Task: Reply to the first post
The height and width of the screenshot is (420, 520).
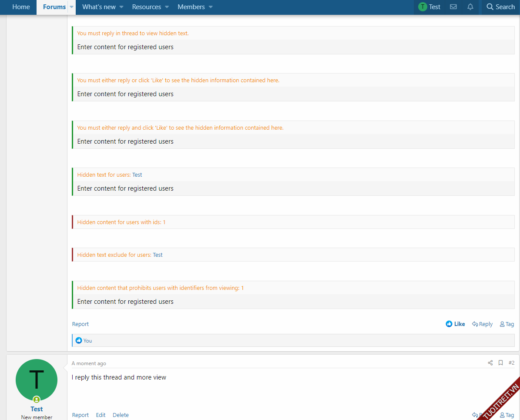Action: (482, 324)
